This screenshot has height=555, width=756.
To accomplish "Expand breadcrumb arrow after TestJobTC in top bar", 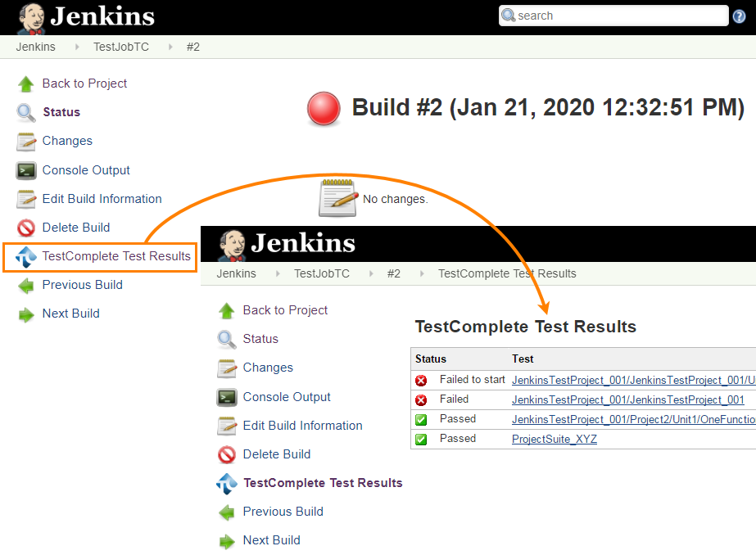I will pos(170,47).
